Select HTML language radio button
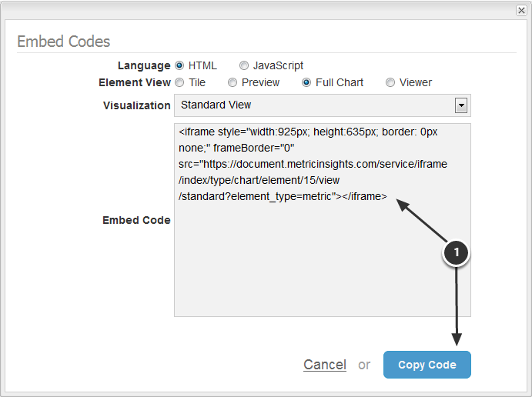532x397 pixels. (x=179, y=65)
